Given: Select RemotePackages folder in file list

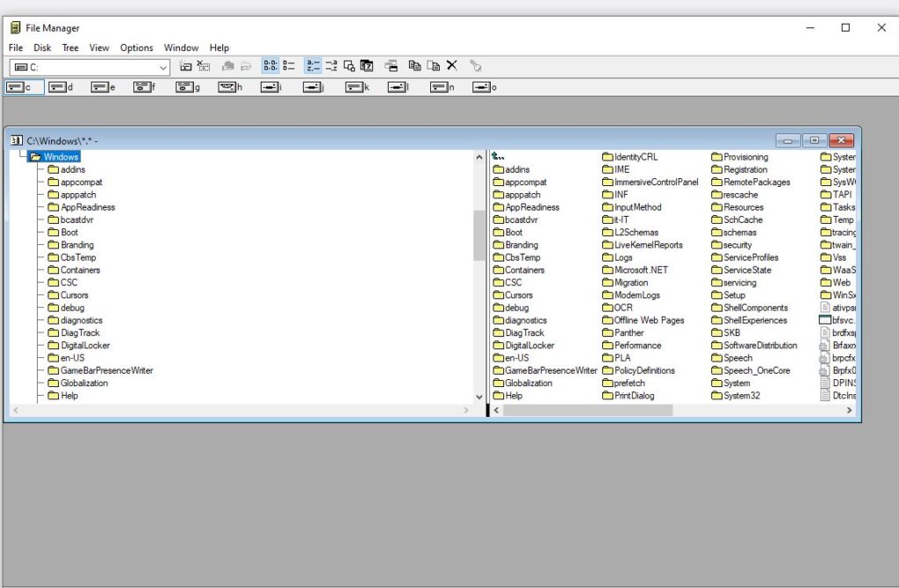Looking at the screenshot, I should click(x=752, y=182).
